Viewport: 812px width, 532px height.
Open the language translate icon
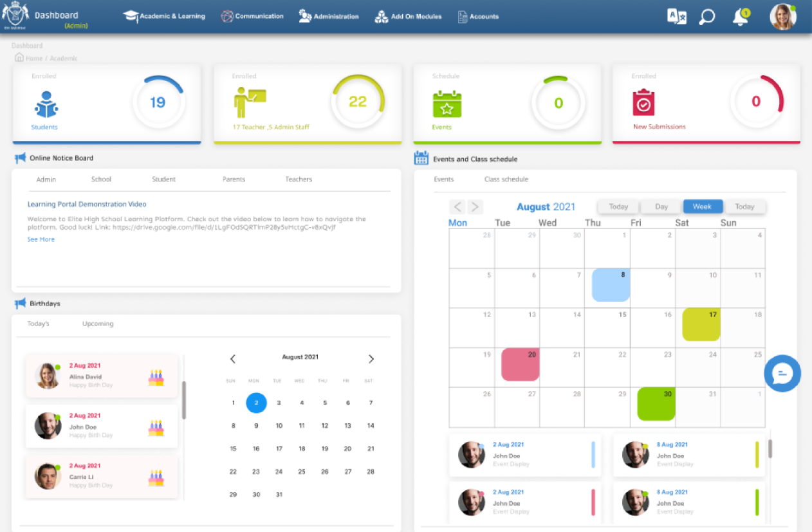pyautogui.click(x=677, y=17)
